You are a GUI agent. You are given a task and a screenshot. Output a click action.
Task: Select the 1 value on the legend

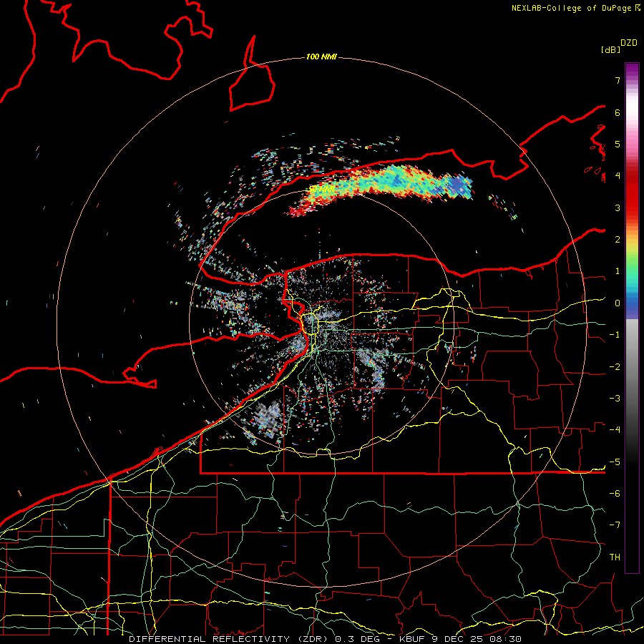coord(618,271)
